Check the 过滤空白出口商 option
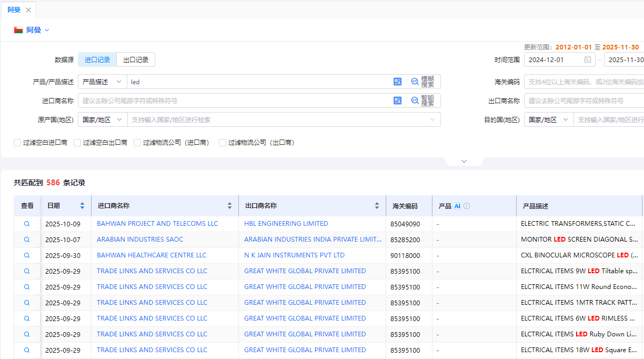 pos(77,142)
